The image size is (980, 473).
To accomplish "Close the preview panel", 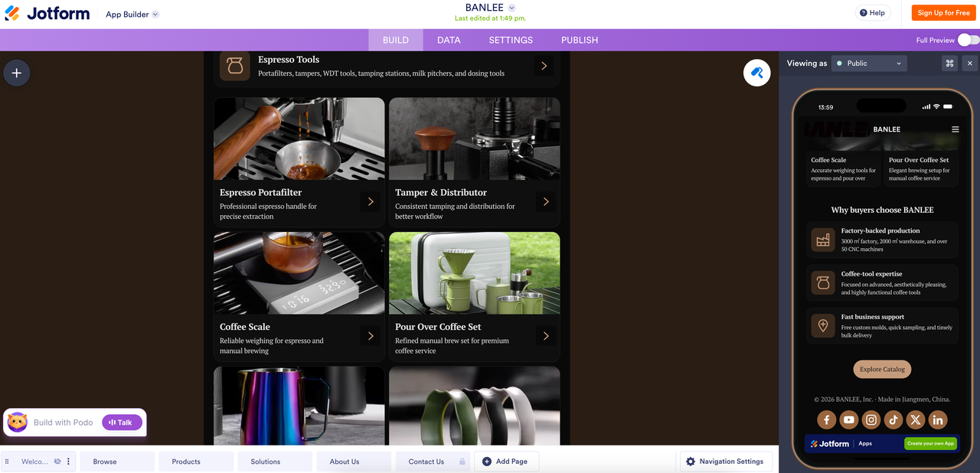I will tap(970, 64).
